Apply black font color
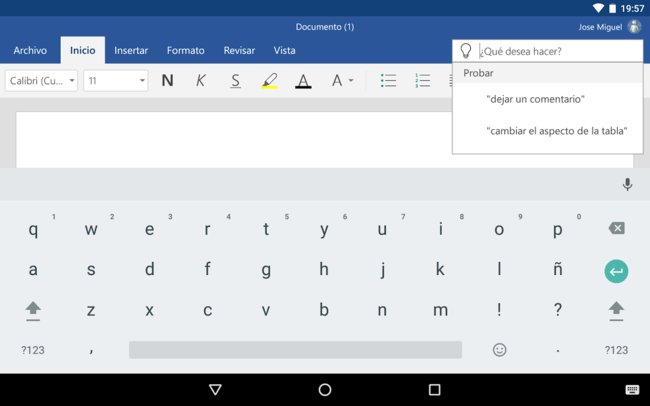This screenshot has width=650, height=406. click(x=303, y=80)
